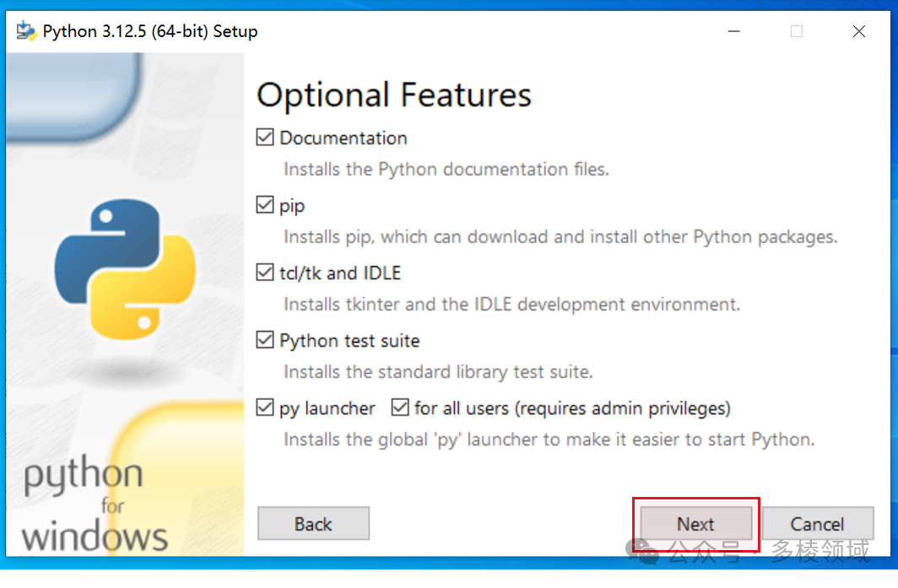The width and height of the screenshot is (898, 588).
Task: Toggle the py launcher checkbox
Action: pos(265,407)
